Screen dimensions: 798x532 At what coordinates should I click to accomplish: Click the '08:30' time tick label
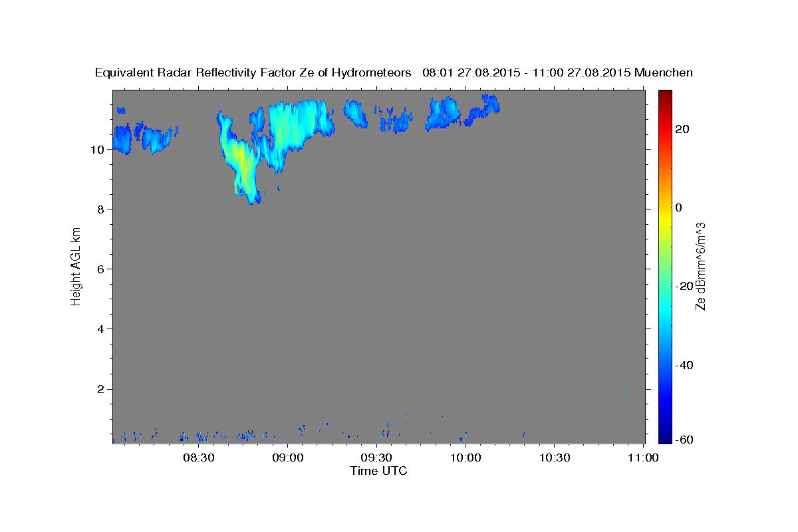coord(198,458)
